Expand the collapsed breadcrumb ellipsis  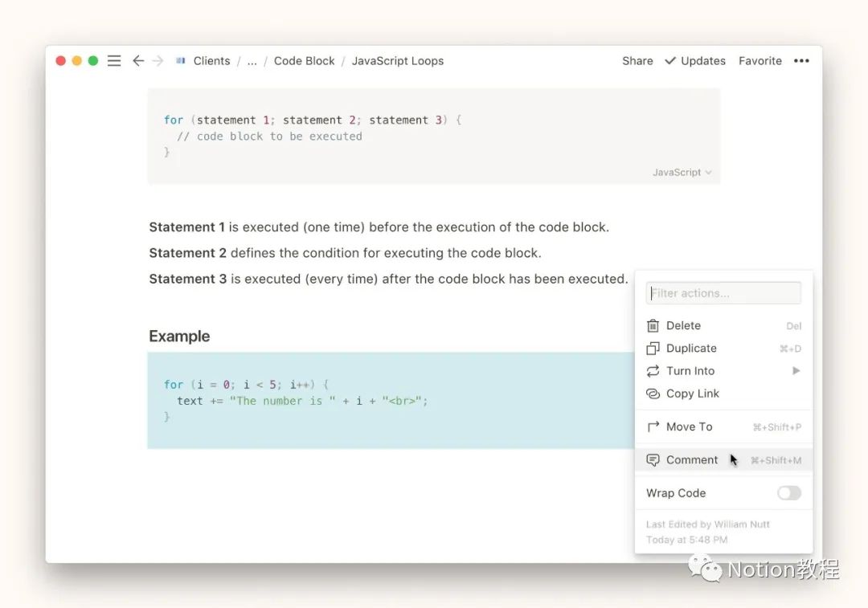(x=252, y=61)
